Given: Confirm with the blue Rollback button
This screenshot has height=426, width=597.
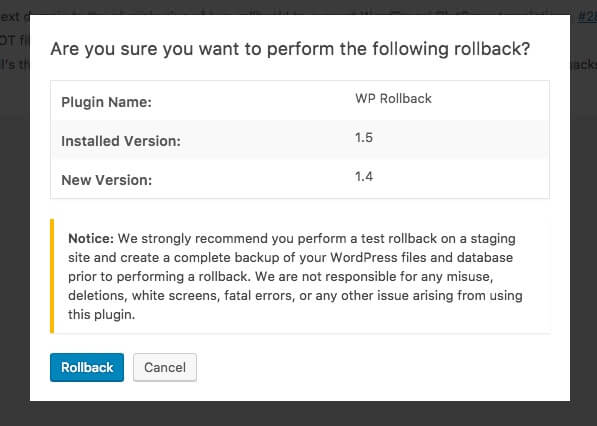Looking at the screenshot, I should [87, 367].
